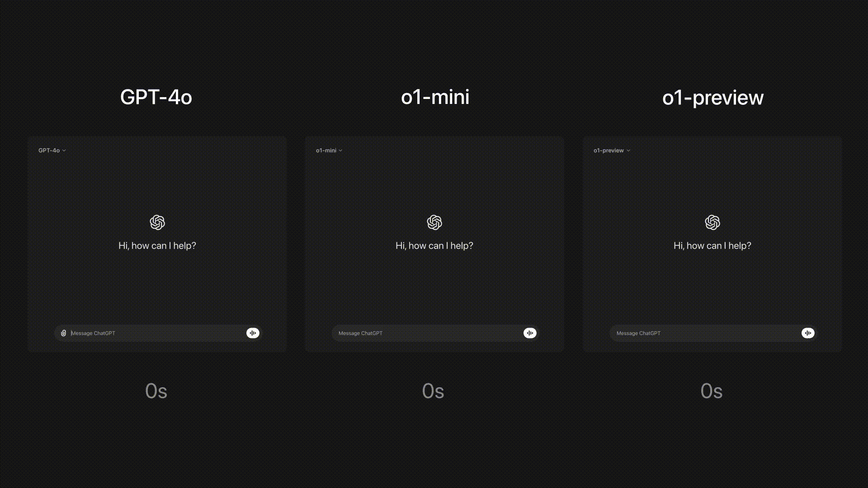The image size is (868, 488).
Task: Open the GPT-4o model selector dropdown
Action: [x=52, y=150]
